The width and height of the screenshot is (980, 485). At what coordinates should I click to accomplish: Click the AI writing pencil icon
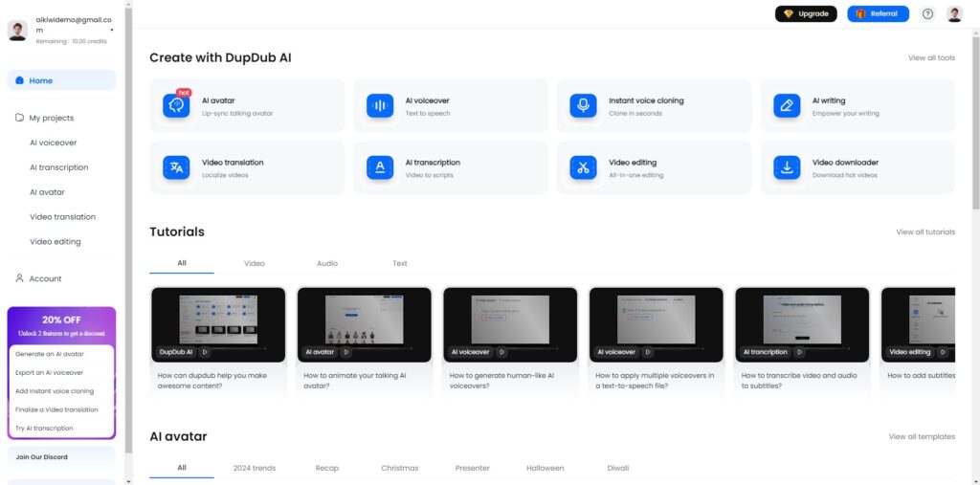tap(787, 105)
